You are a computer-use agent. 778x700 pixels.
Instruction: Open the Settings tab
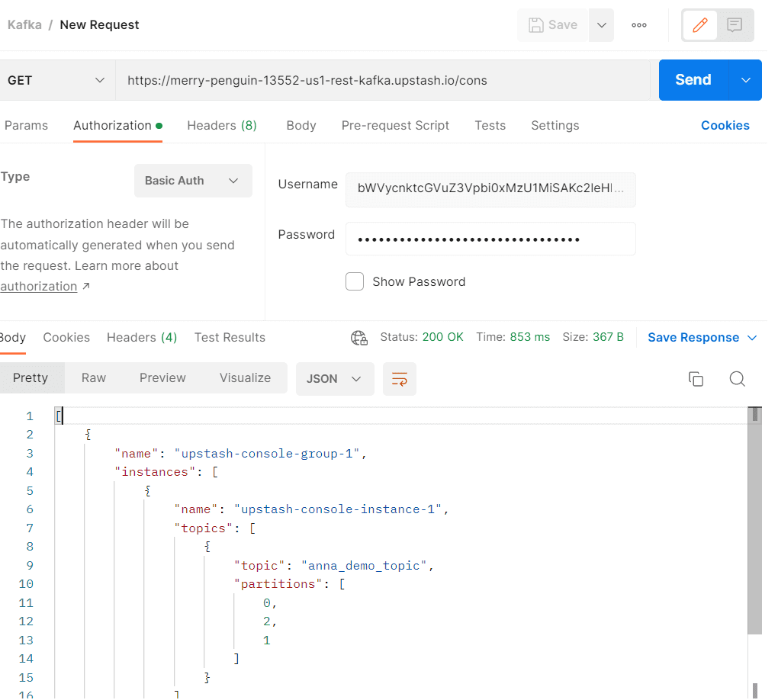(555, 126)
